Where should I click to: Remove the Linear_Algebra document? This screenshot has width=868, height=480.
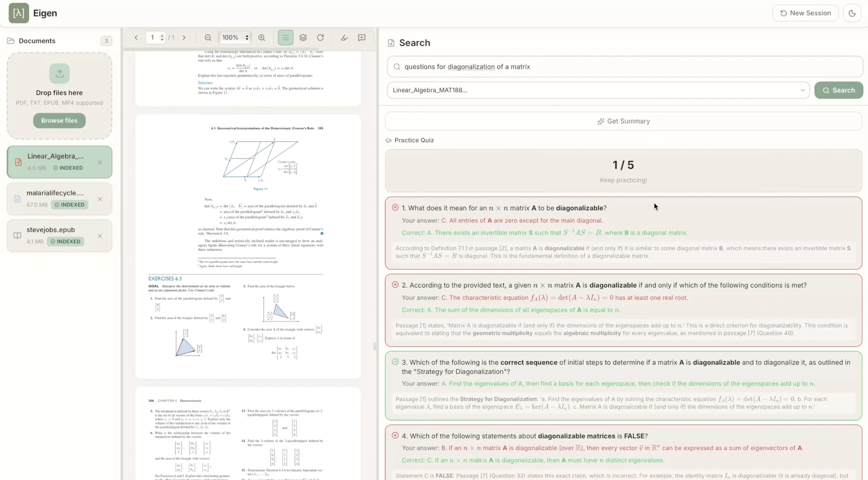(100, 162)
